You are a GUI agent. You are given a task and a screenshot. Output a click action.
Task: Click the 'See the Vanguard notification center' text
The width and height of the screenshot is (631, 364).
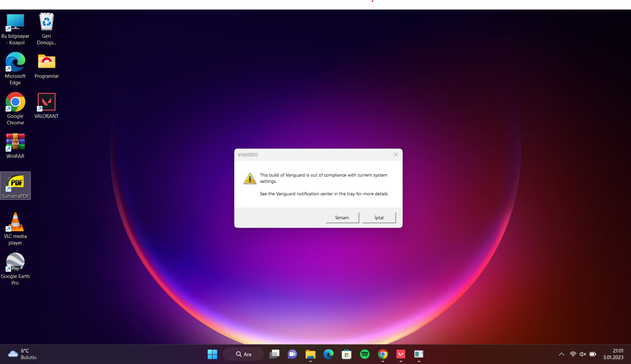point(324,194)
